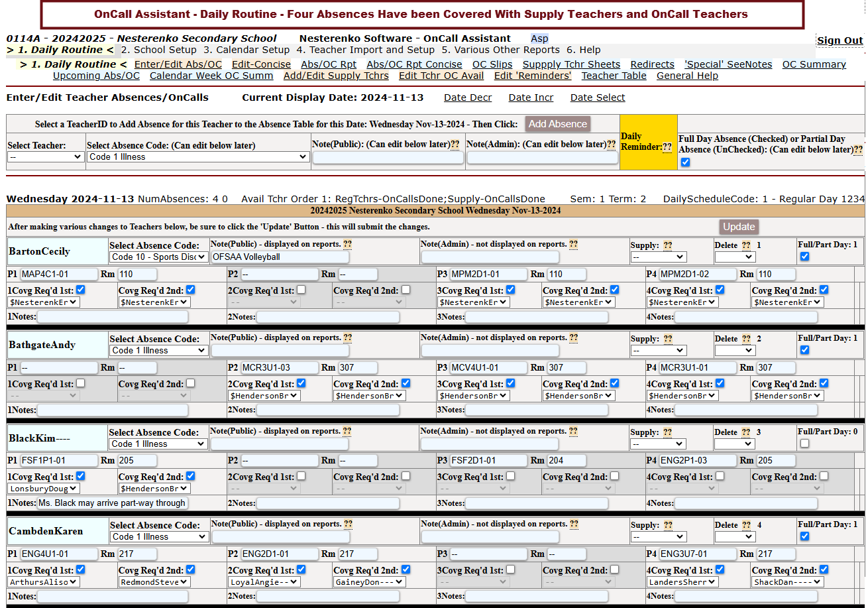Open the 6. Help menu item
The height and width of the screenshot is (608, 868).
click(583, 50)
